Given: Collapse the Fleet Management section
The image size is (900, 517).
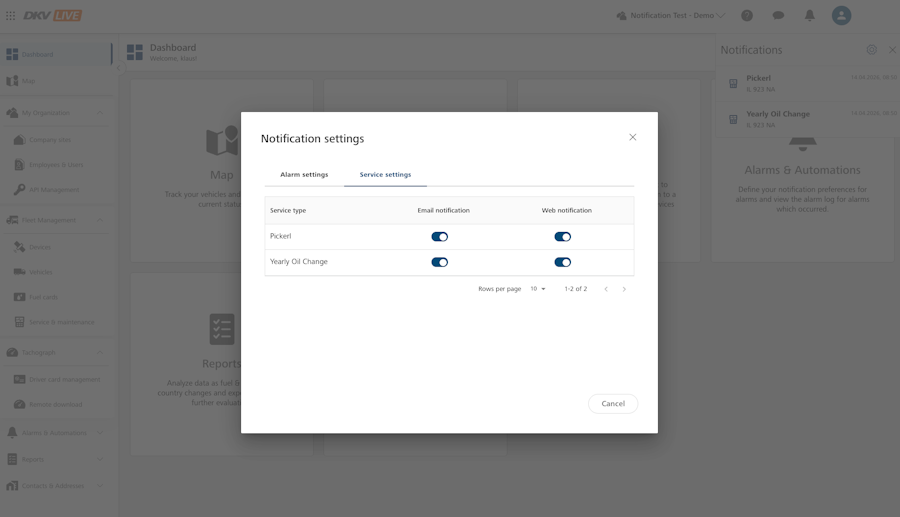Looking at the screenshot, I should (100, 220).
